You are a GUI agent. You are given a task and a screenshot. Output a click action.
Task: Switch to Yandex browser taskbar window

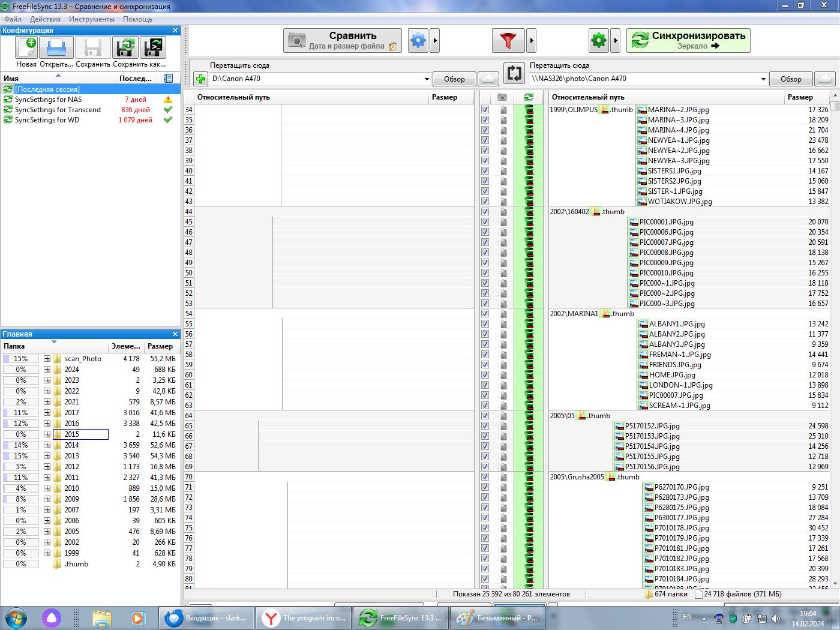point(303,618)
